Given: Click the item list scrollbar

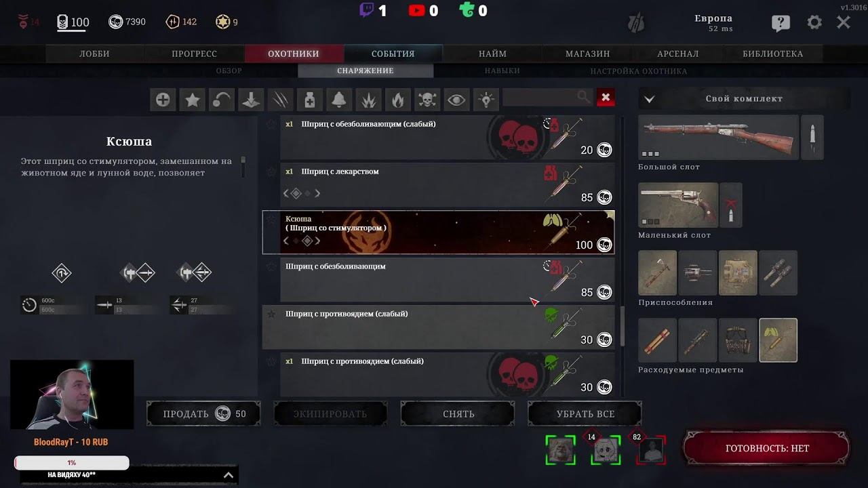Looking at the screenshot, I should pos(623,325).
